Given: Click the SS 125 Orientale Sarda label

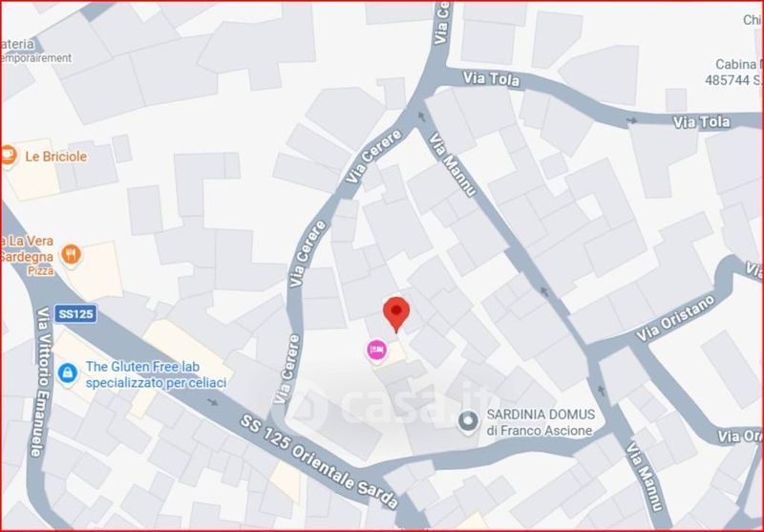Looking at the screenshot, I should coord(319,461).
